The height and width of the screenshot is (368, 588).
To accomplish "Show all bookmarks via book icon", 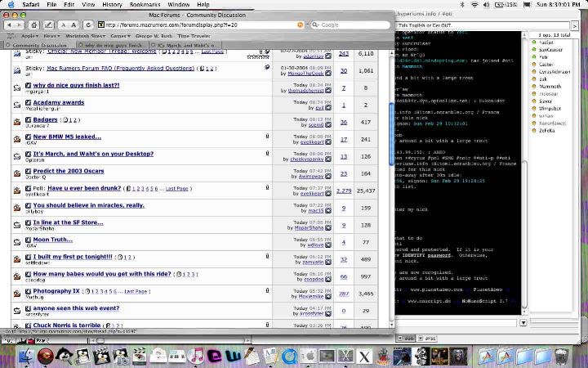I will 11,36.
